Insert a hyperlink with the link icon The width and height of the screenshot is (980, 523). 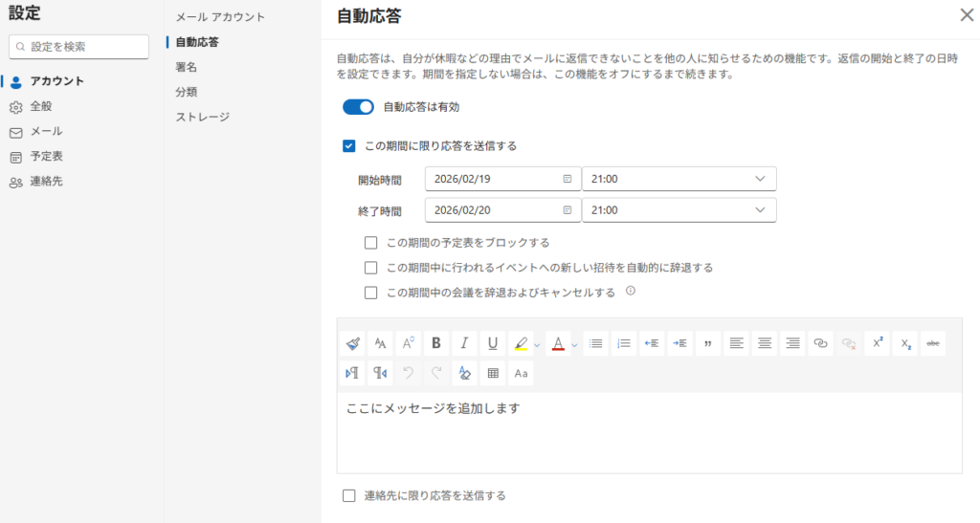[819, 343]
